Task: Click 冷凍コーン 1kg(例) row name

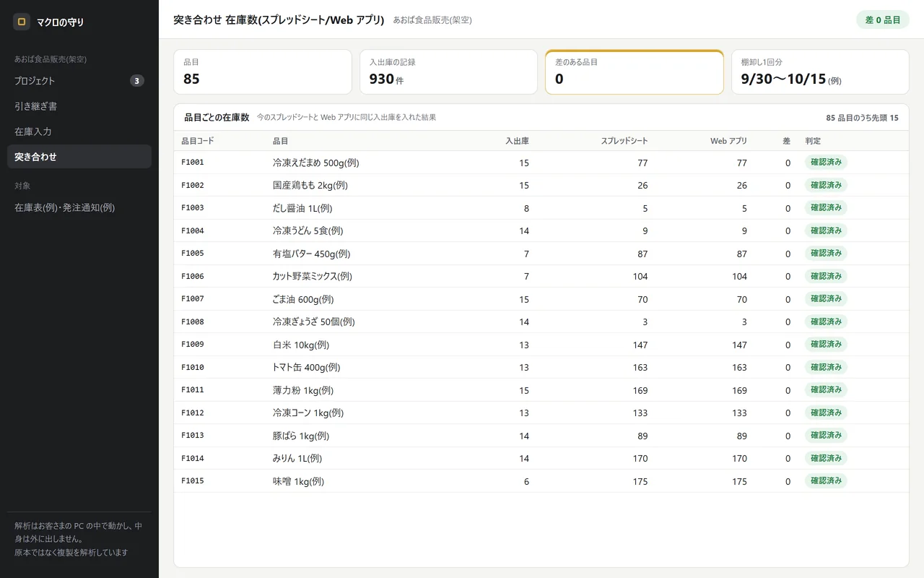Action: click(308, 413)
